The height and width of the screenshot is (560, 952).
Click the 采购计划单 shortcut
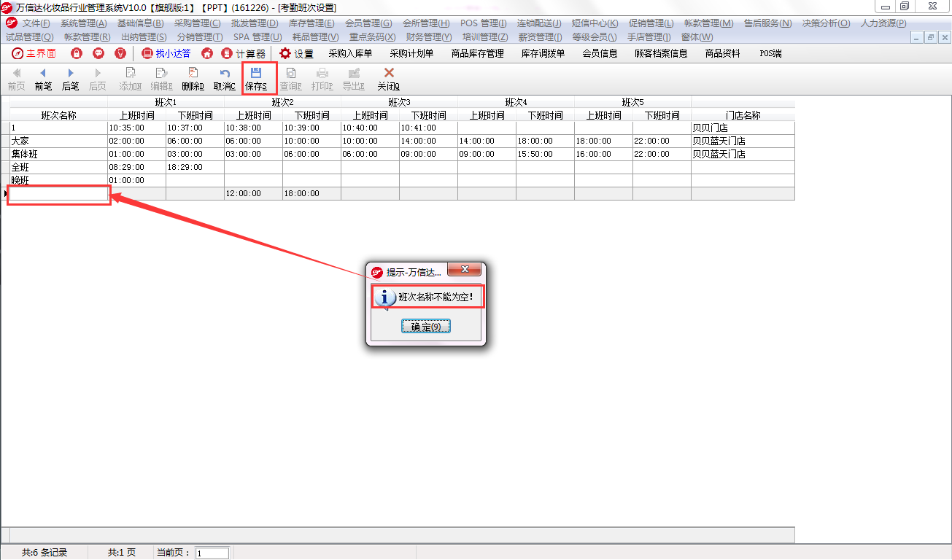[411, 53]
